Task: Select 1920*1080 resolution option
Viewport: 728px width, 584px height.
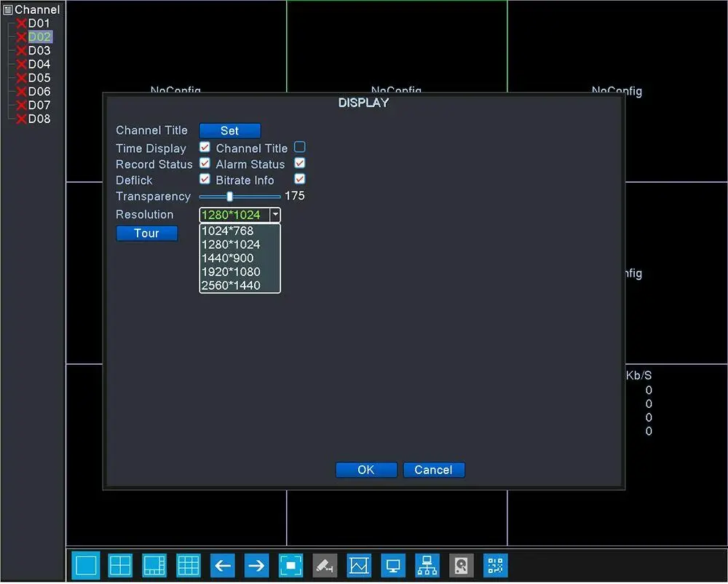Action: click(x=240, y=272)
